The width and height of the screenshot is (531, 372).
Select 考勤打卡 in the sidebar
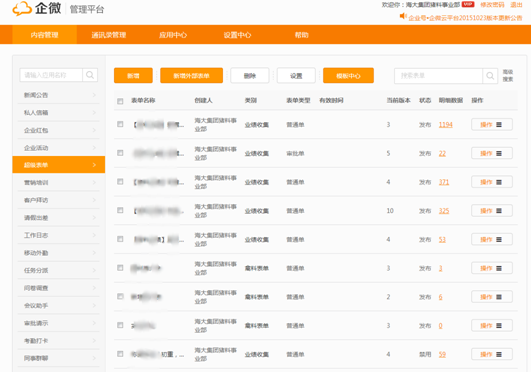[x=59, y=341]
